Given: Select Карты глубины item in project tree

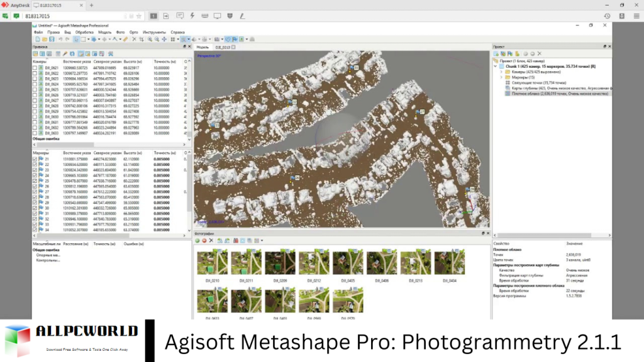Looking at the screenshot, I should pos(558,88).
